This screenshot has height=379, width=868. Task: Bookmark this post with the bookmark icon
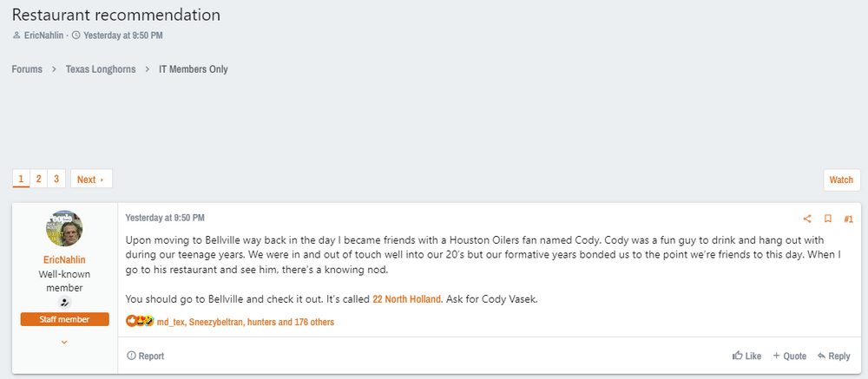tap(828, 219)
